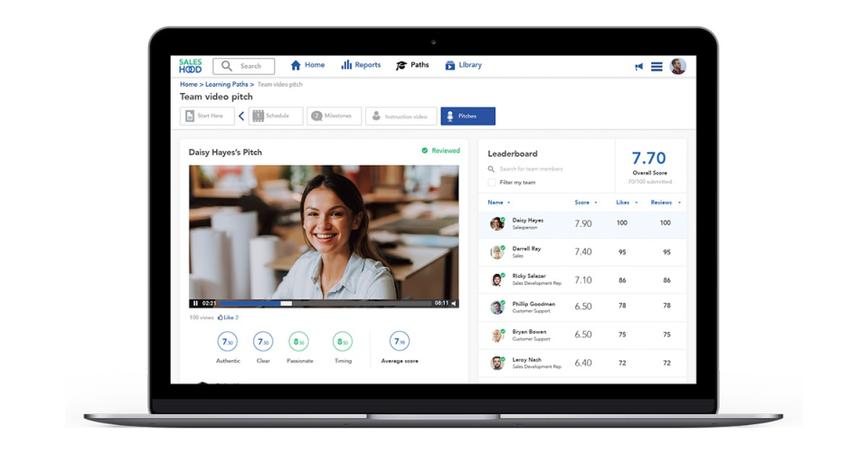Sort leaderboard by Score
The image size is (868, 454).
(586, 202)
